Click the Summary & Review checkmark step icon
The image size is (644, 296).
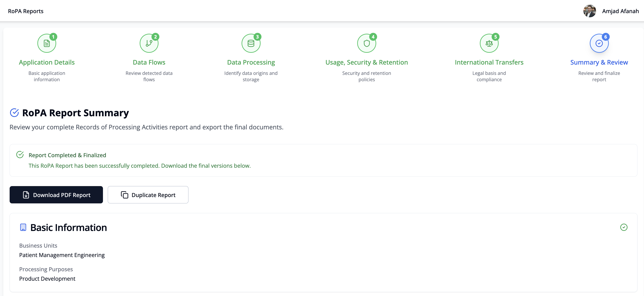599,43
